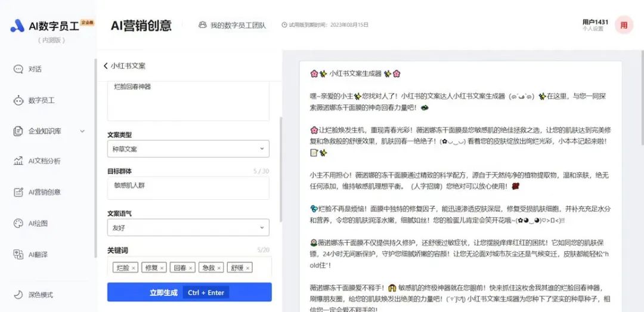Remove the 烂脸 keyword tag
The height and width of the screenshot is (312, 644).
(x=134, y=268)
